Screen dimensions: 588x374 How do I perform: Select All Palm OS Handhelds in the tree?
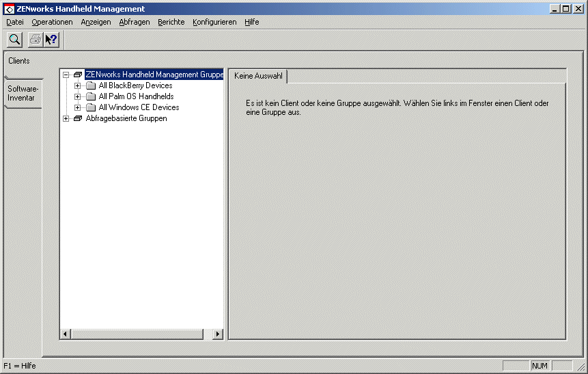point(136,96)
